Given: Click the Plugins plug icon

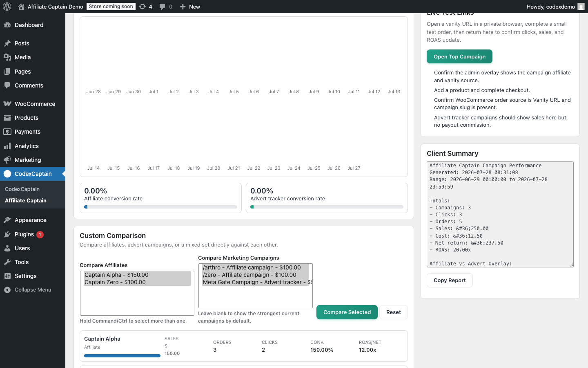Looking at the screenshot, I should coord(7,234).
